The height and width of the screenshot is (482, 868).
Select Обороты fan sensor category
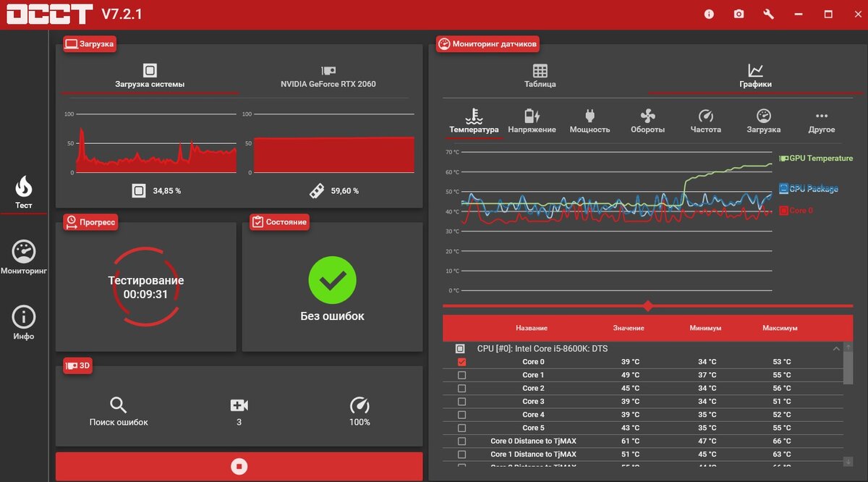pos(647,122)
